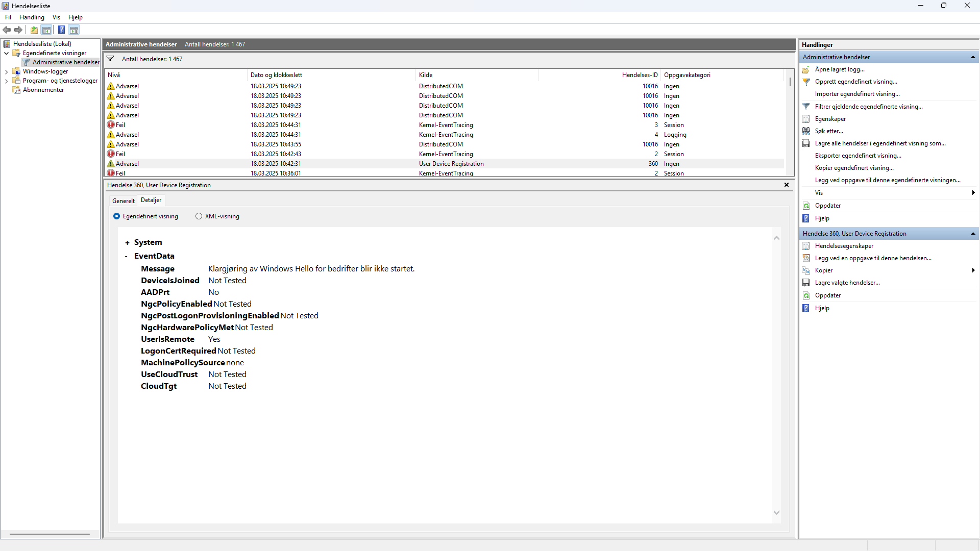The height and width of the screenshot is (551, 980).
Task: Click Opprett egendefinert visning funnel icon
Action: (806, 82)
